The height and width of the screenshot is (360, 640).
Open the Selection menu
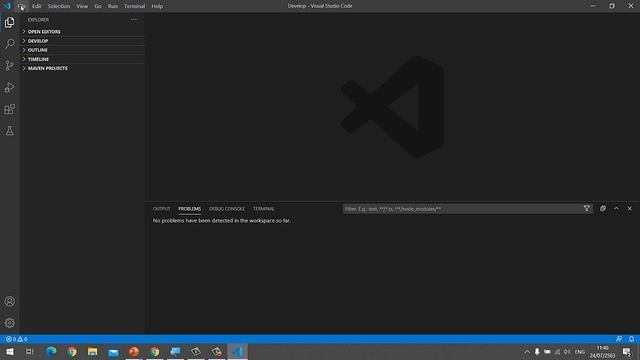click(x=59, y=6)
